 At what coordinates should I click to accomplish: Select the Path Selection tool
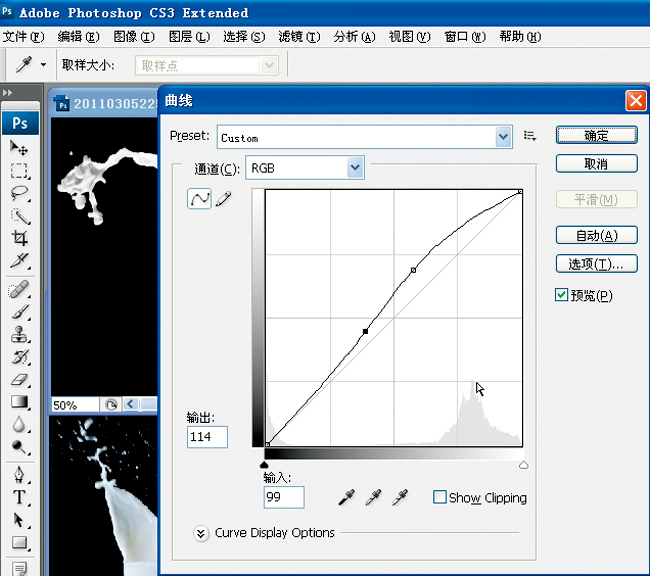click(19, 520)
